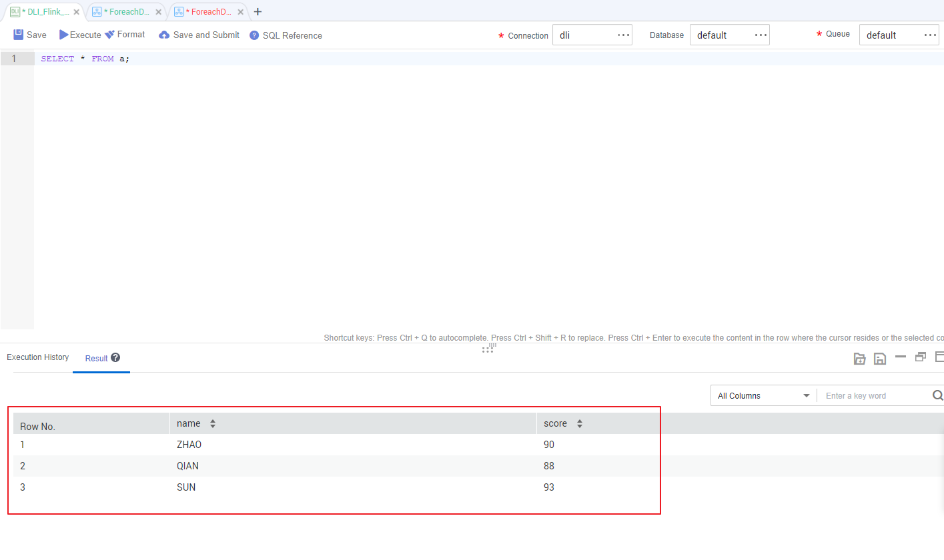Save results using the results panel disk icon
Screen dimensions: 944x560
[x=880, y=359]
